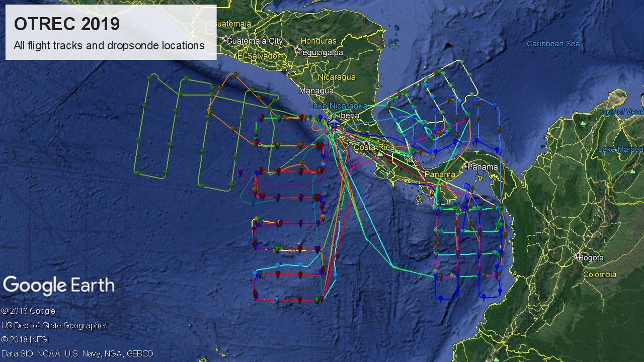This screenshot has height=362, width=644.
Task: Click the airplane icon at Liberia
Action: coord(334,121)
